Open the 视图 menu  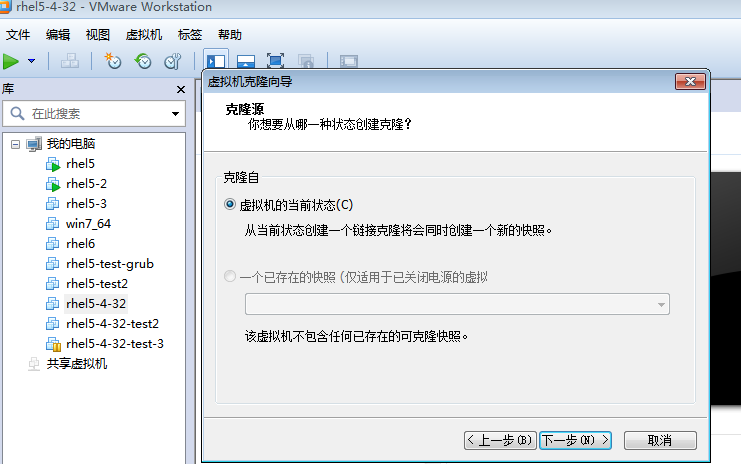coord(97,34)
